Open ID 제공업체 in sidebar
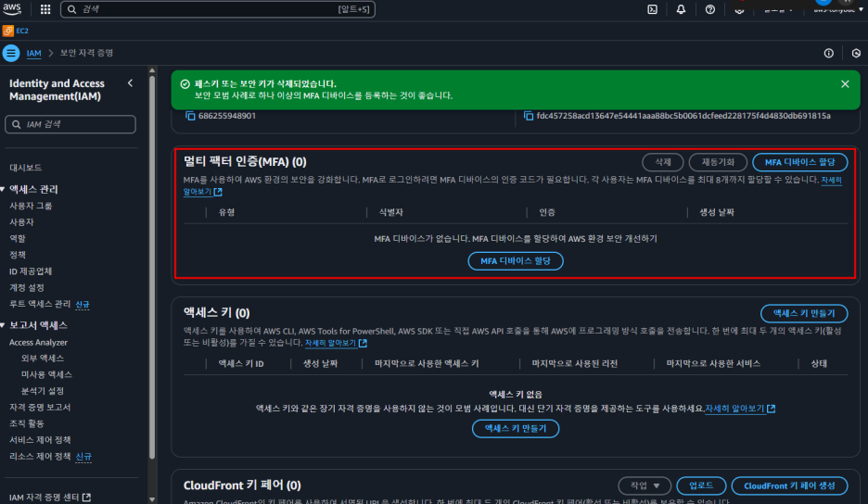Viewport: 868px width, 504px height. point(31,271)
